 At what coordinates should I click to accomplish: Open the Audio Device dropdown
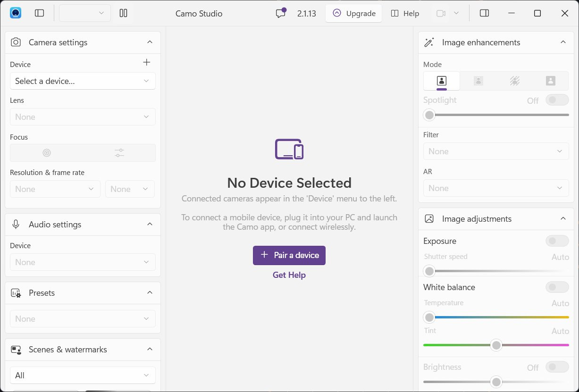[x=83, y=262]
